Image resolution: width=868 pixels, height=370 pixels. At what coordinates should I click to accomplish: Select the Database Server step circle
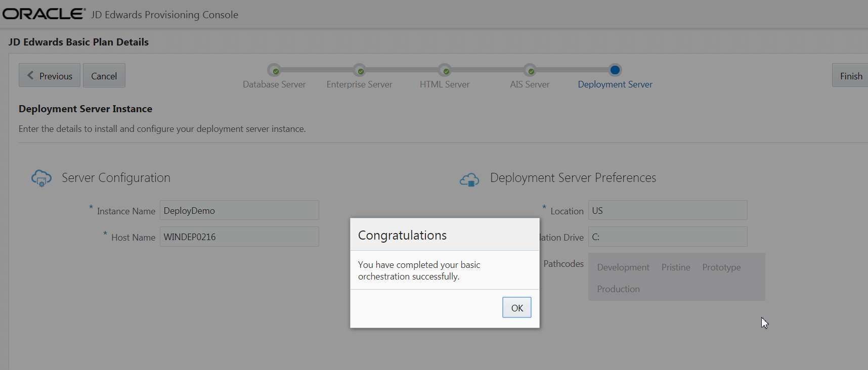click(x=274, y=70)
